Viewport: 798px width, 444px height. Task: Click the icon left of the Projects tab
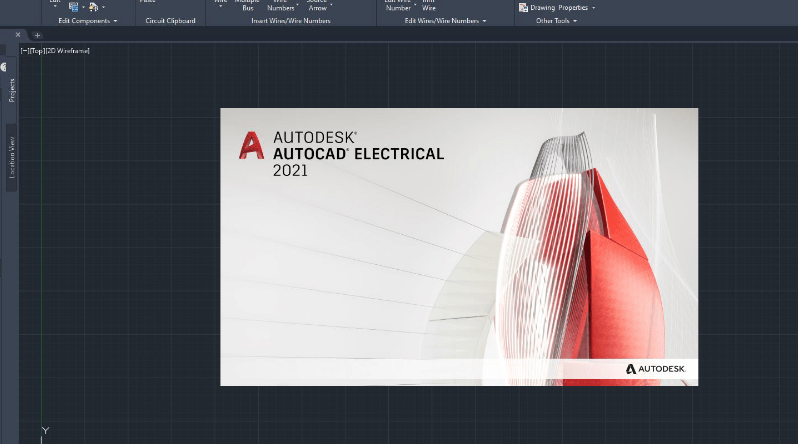pyautogui.click(x=3, y=67)
